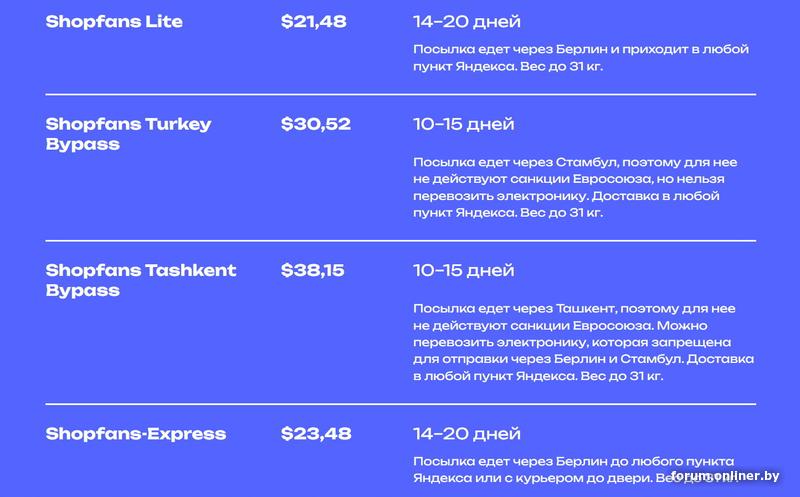The image size is (800, 497).
Task: Click the Shopfans Lite plan name
Action: coord(114,21)
